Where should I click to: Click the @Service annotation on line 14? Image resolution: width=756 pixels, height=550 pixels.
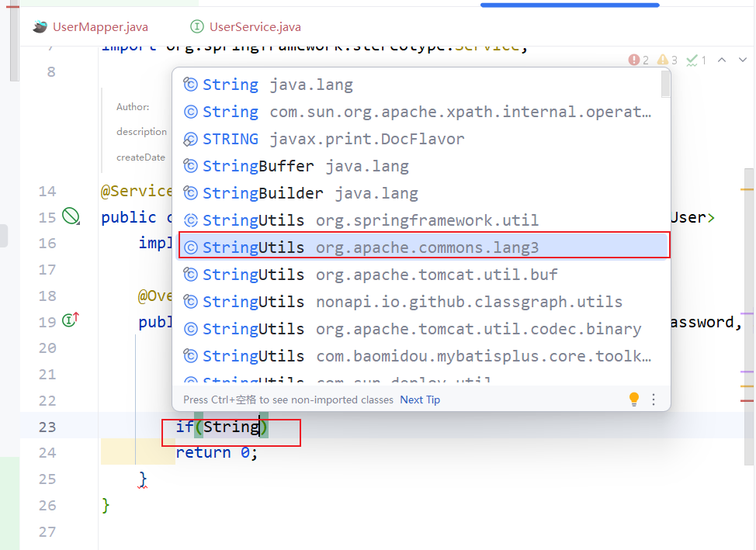pos(136,191)
